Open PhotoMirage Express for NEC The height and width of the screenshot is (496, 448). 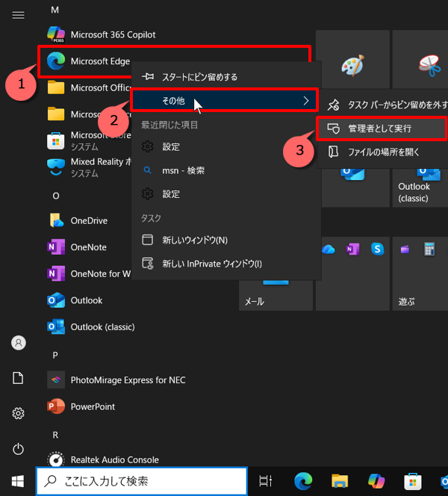coord(127,380)
